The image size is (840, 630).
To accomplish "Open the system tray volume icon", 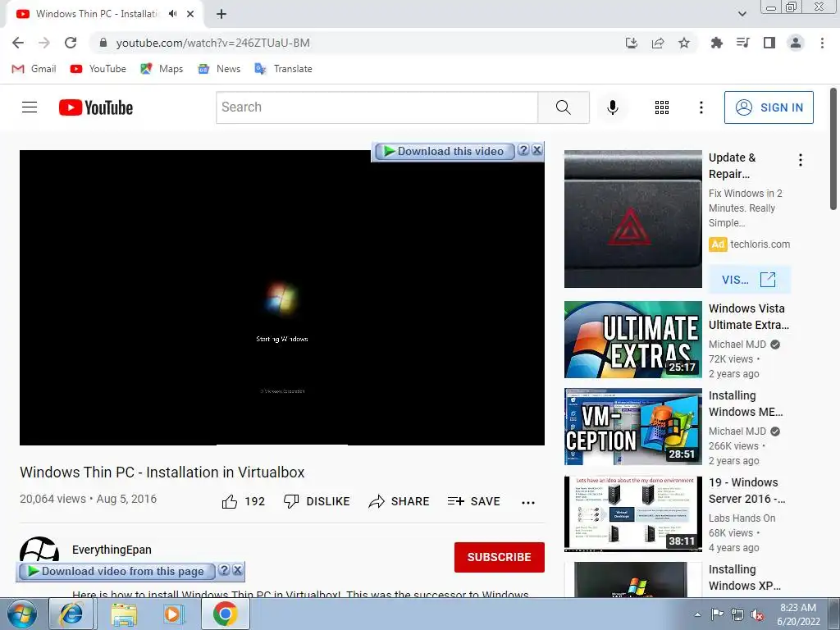I will point(757,614).
